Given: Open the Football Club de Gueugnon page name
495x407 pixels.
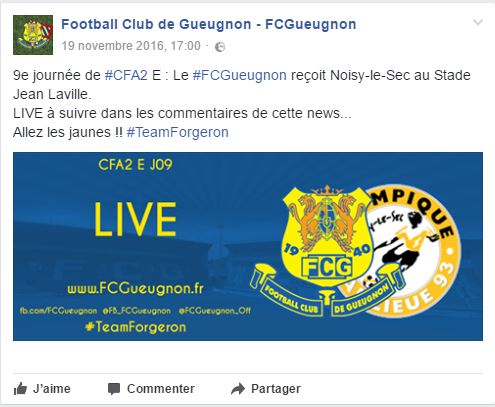Looking at the screenshot, I should pos(209,24).
